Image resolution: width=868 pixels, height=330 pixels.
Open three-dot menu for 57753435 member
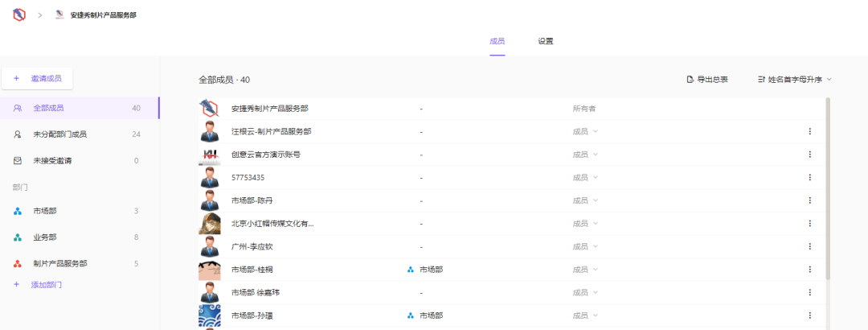(809, 177)
